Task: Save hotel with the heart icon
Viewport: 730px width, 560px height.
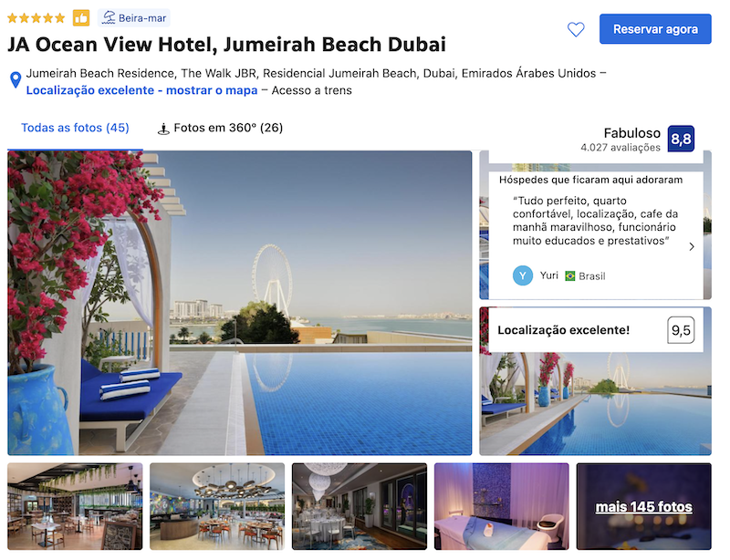Action: coord(576,29)
